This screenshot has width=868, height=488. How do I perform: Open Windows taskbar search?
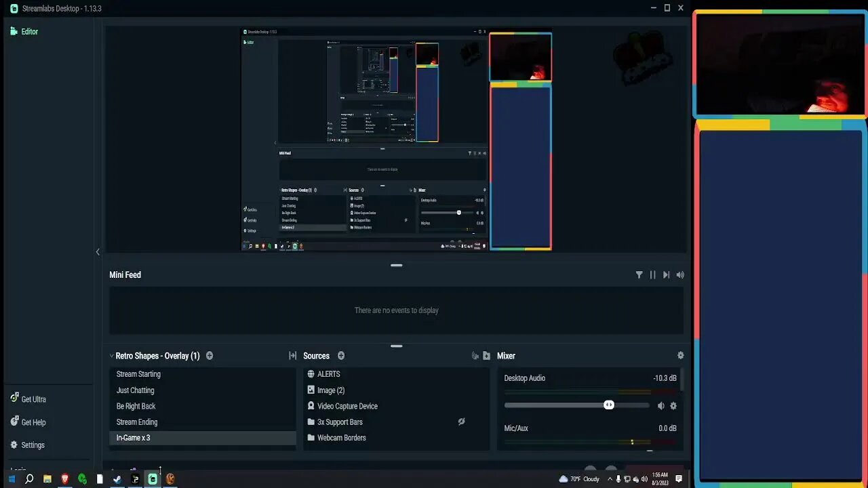29,479
